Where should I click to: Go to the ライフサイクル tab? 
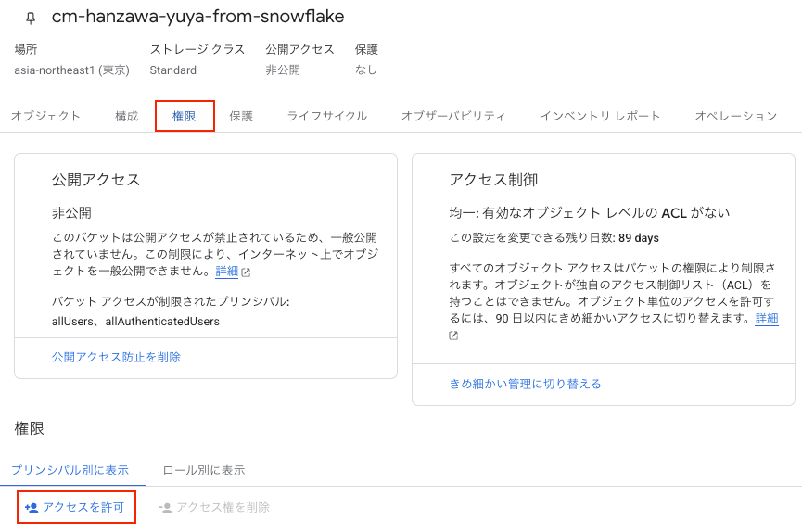pyautogui.click(x=327, y=116)
